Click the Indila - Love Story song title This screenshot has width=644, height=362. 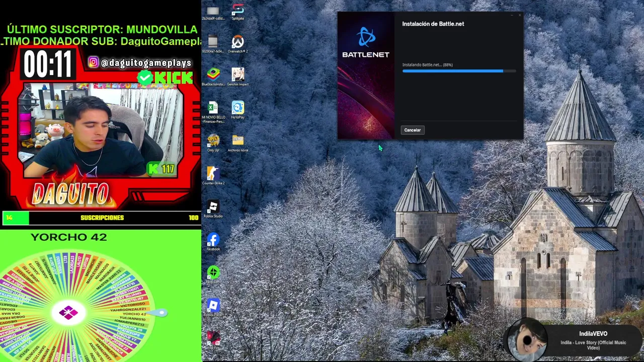pyautogui.click(x=593, y=345)
